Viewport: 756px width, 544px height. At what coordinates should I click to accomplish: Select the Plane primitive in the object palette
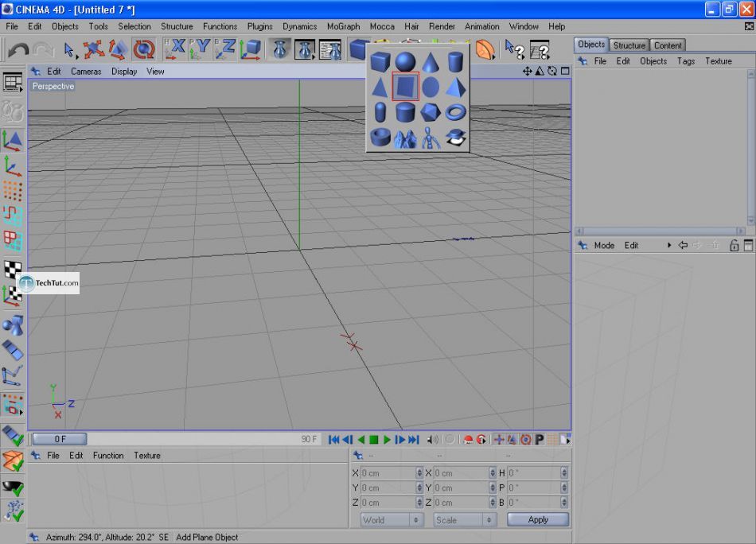(405, 87)
